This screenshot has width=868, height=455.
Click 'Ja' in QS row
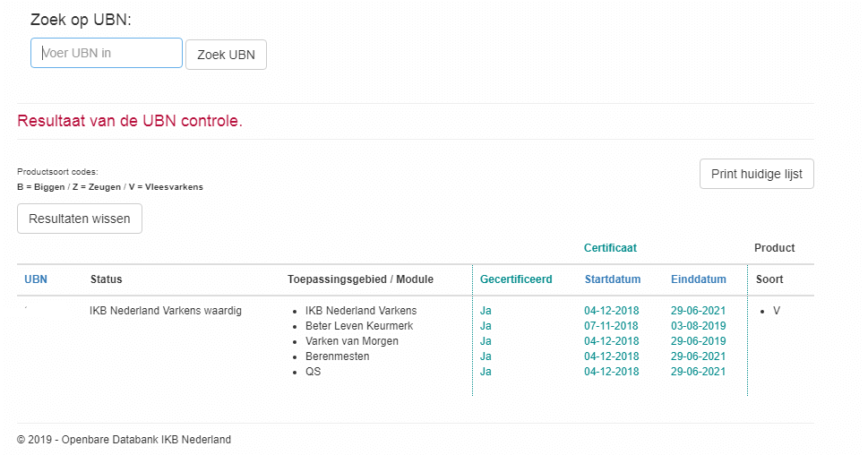pos(486,372)
